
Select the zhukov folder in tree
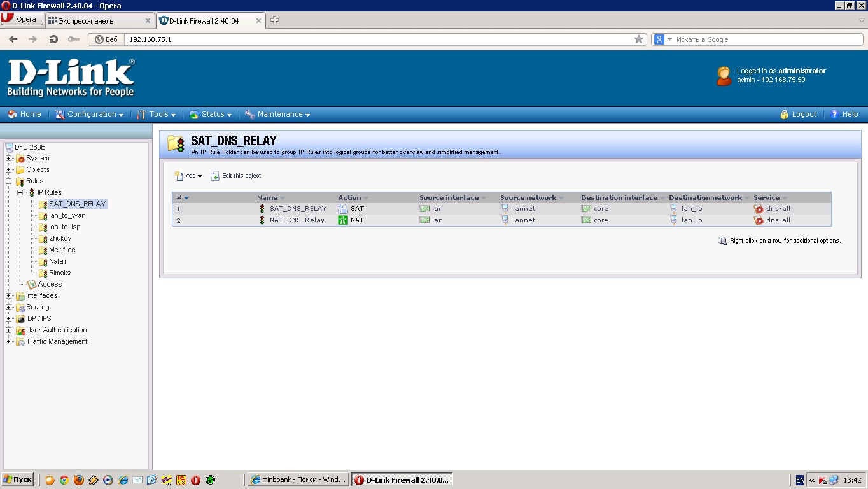click(60, 239)
